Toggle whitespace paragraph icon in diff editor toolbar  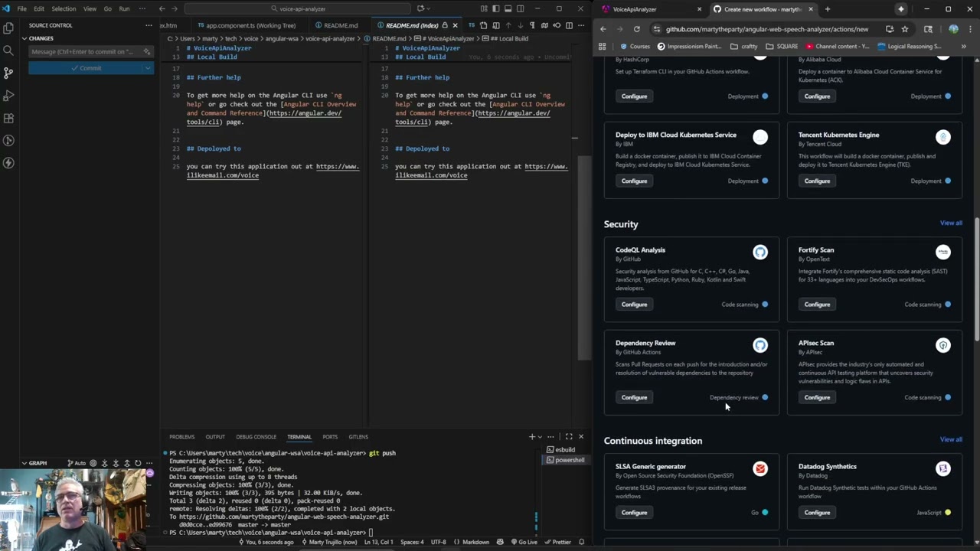532,25
